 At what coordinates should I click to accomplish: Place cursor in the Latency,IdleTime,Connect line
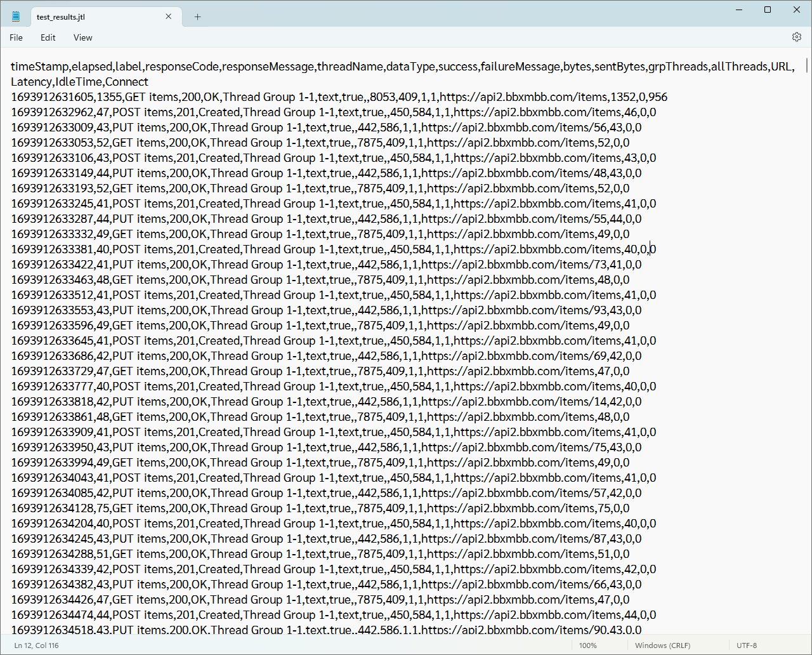79,82
